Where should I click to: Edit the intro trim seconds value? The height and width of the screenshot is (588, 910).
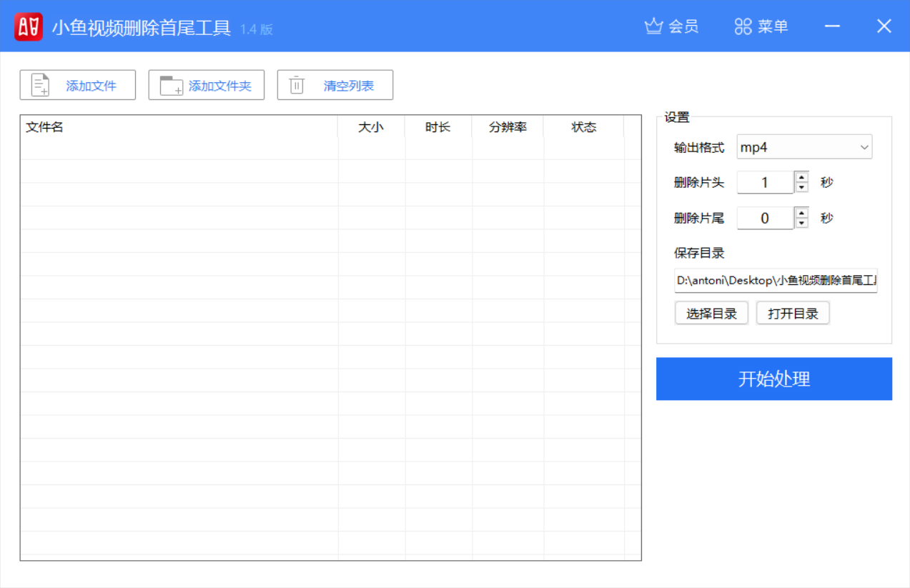click(765, 182)
